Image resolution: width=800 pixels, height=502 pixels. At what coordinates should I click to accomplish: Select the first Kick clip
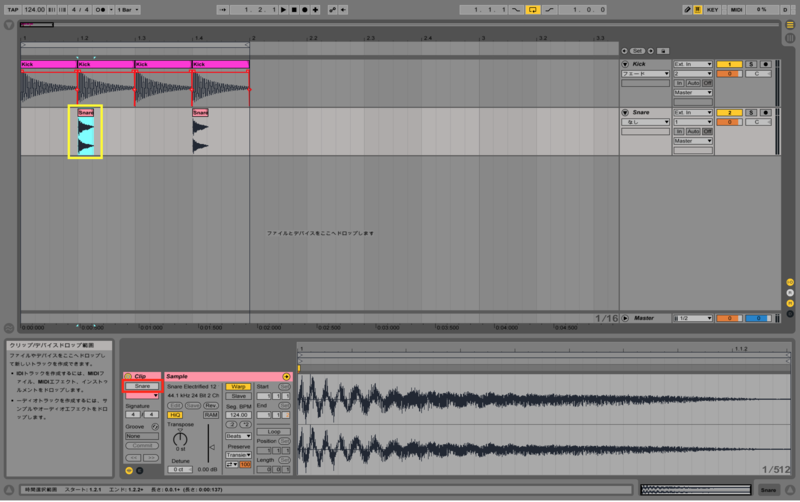click(x=49, y=64)
